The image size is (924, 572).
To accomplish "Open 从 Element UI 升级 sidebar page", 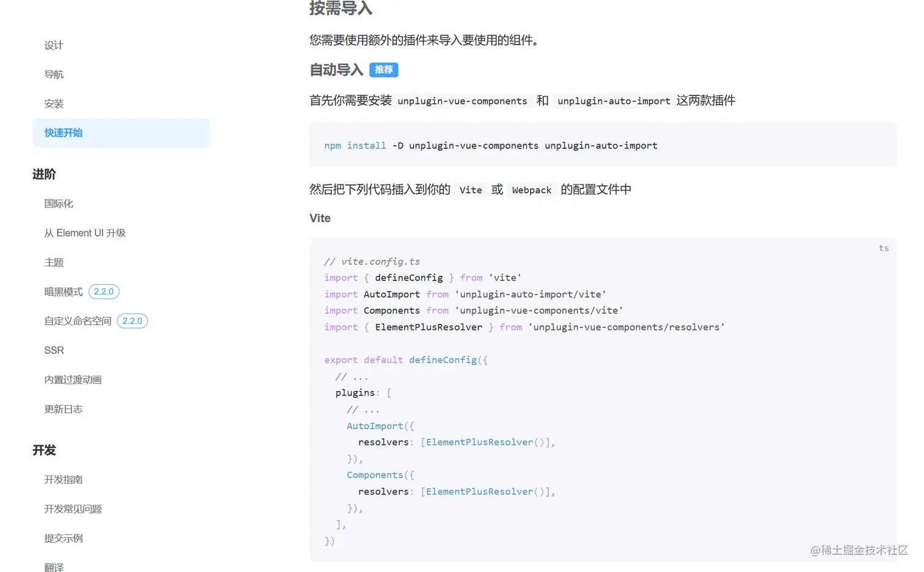I will click(85, 233).
